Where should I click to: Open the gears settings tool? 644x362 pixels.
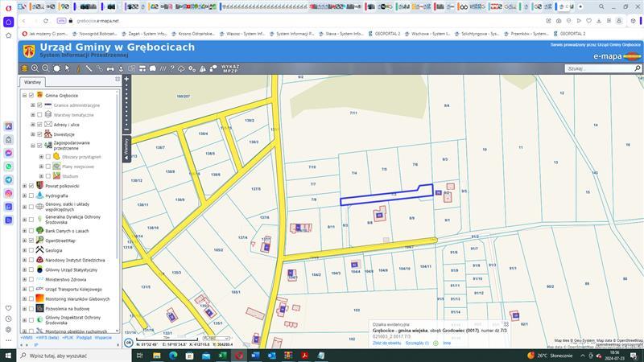click(x=192, y=69)
